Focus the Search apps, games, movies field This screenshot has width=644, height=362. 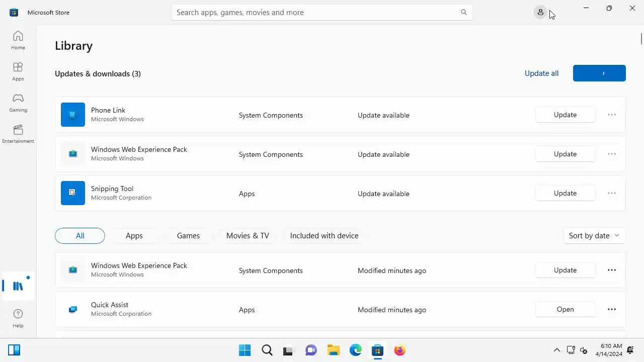(x=321, y=12)
